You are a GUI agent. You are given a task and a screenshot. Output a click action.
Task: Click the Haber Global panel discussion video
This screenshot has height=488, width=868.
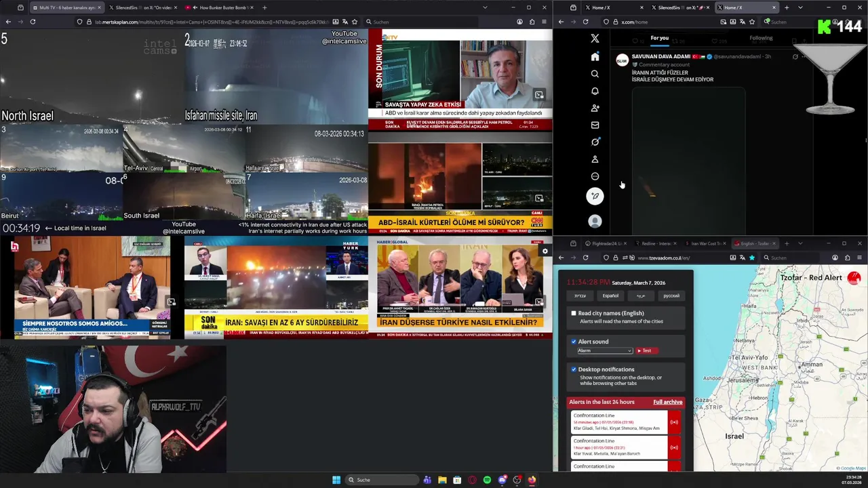(x=460, y=287)
